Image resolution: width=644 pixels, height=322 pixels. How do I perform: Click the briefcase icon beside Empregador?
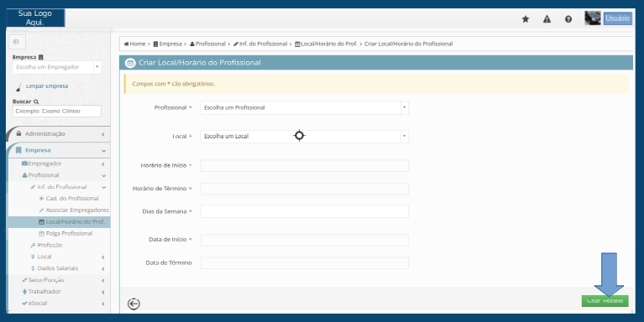point(24,164)
